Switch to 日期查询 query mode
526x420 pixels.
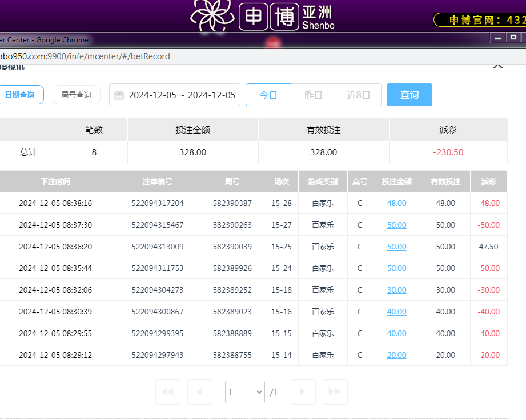pos(20,95)
